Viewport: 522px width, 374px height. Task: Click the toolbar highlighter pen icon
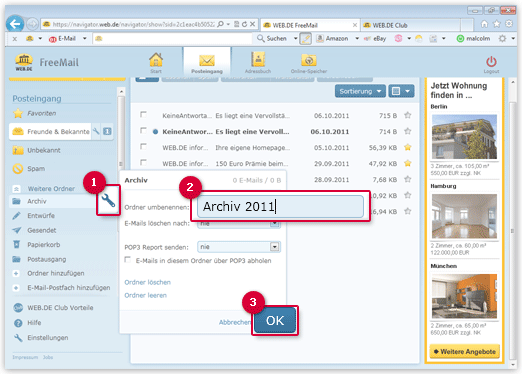coord(305,39)
